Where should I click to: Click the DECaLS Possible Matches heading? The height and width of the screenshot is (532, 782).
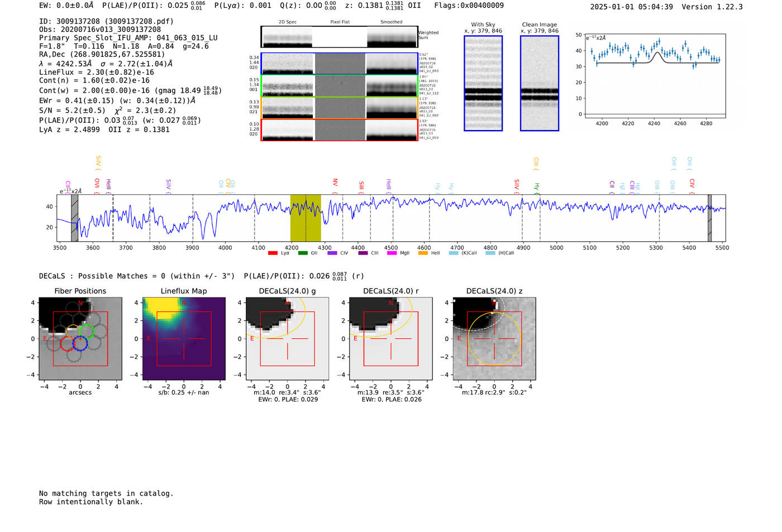pyautogui.click(x=137, y=276)
